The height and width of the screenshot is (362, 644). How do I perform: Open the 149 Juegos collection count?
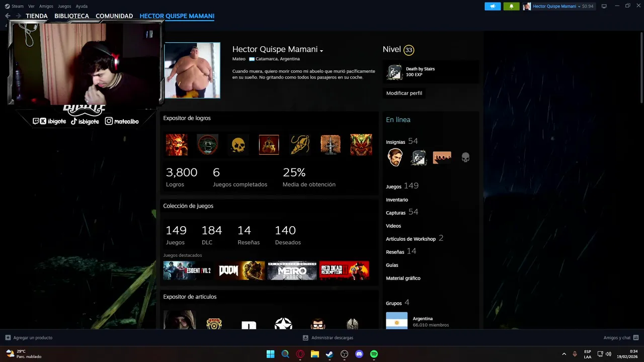coord(176,235)
